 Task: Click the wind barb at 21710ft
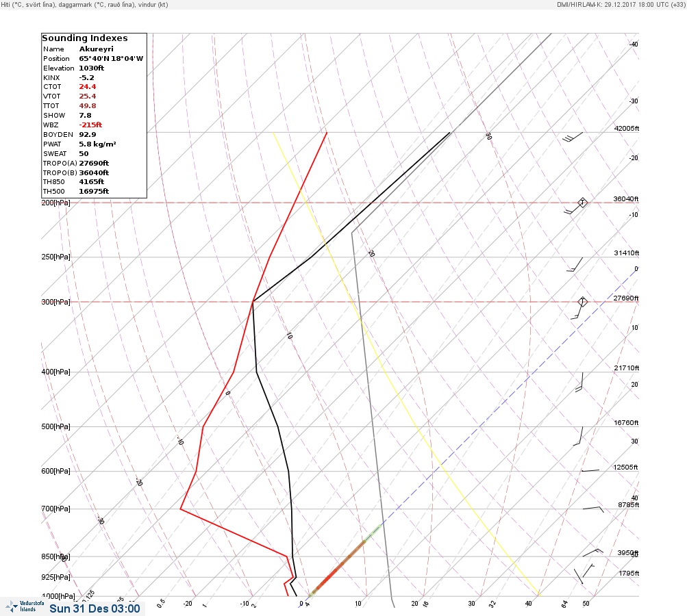point(579,382)
